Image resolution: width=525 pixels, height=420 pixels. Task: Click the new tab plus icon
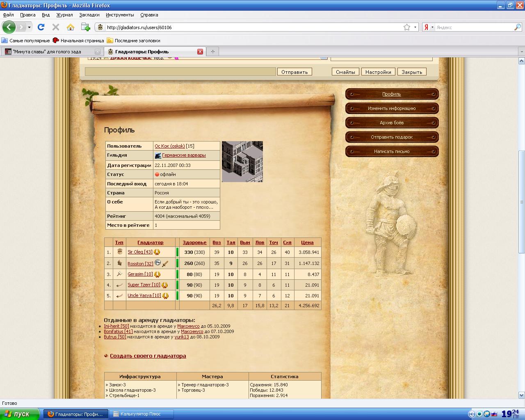click(212, 52)
